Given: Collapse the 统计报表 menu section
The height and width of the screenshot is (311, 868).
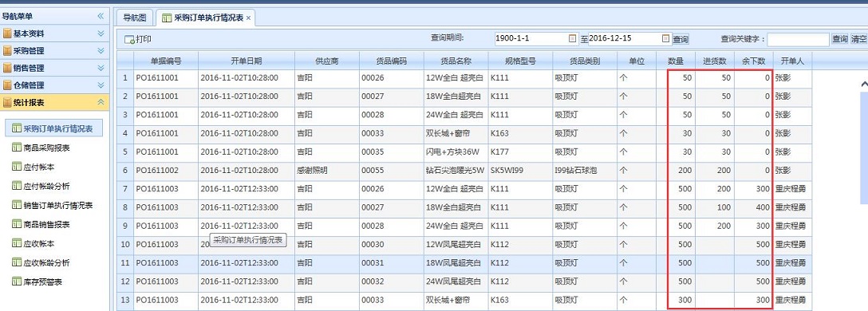Looking at the screenshot, I should (x=55, y=103).
